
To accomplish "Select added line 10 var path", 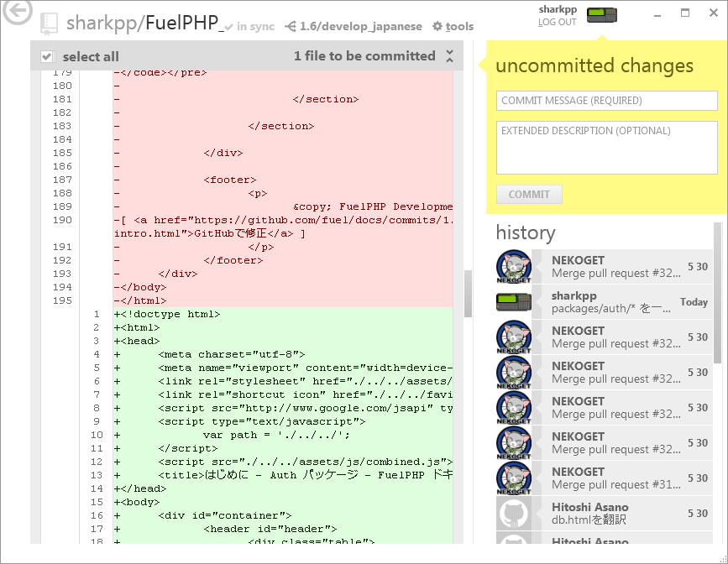I will coord(283,435).
